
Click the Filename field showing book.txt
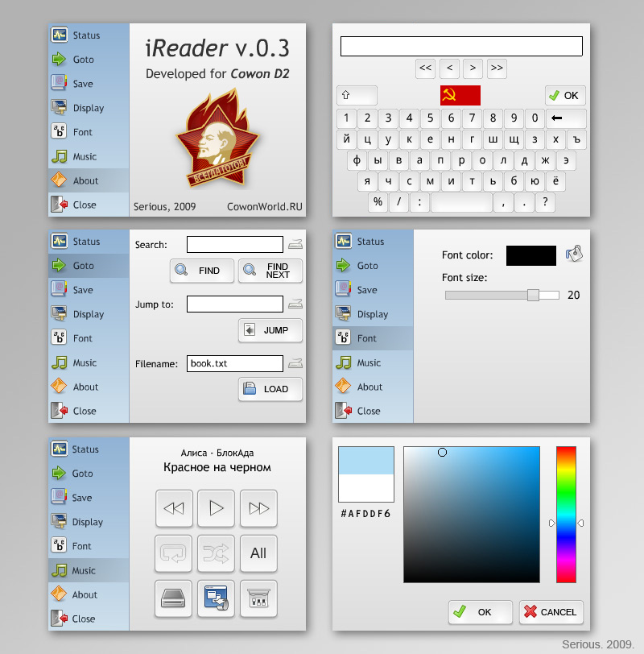coord(235,363)
